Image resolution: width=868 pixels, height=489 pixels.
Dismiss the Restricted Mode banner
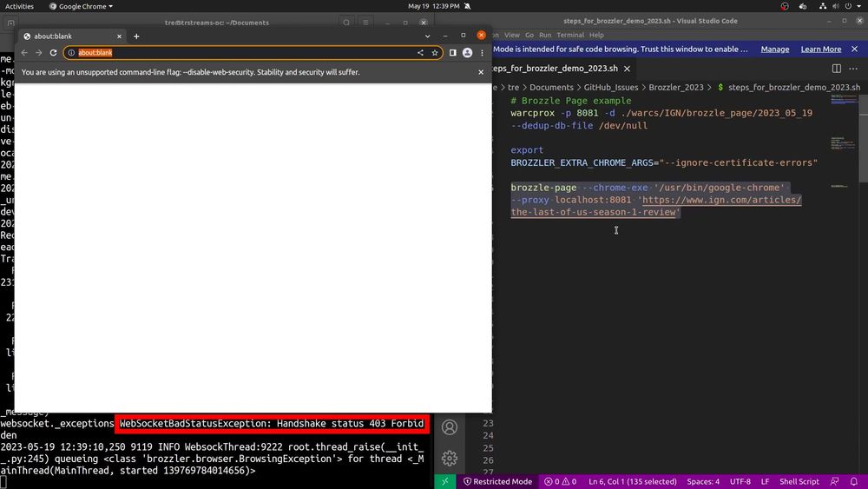pyautogui.click(x=855, y=50)
